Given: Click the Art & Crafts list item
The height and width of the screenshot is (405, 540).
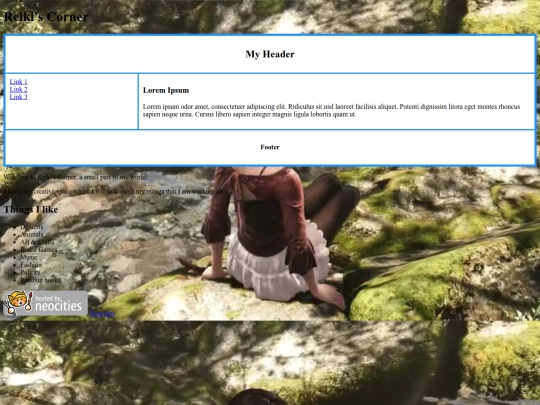Looking at the screenshot, I should point(37,242).
